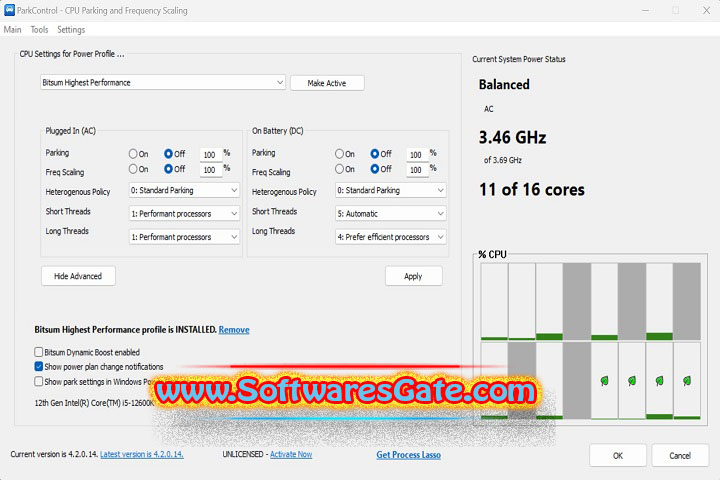
Task: Enable Bitsum Dynamic Boost checkbox
Action: click(39, 352)
